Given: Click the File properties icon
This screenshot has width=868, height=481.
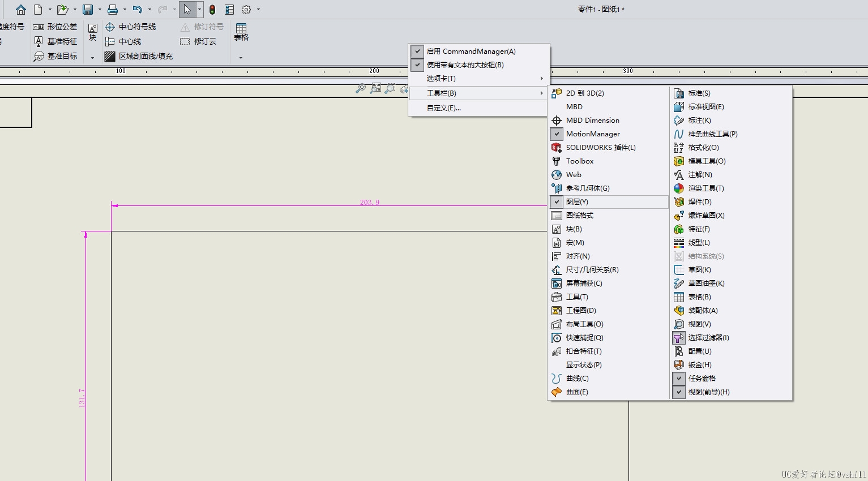Looking at the screenshot, I should 229,10.
